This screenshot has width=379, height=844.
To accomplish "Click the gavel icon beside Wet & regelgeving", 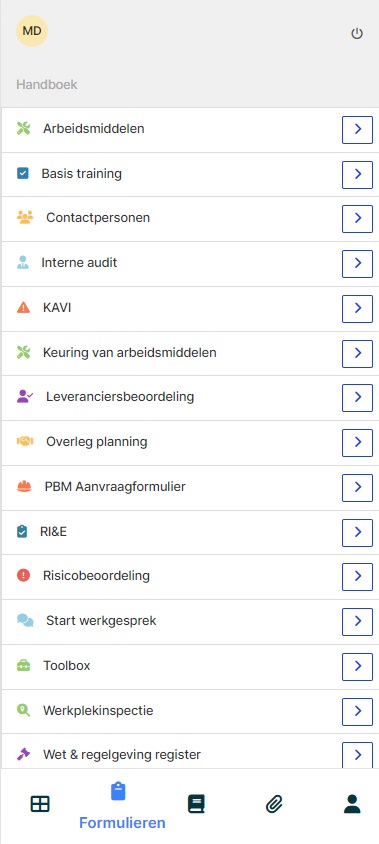I will coord(23,755).
